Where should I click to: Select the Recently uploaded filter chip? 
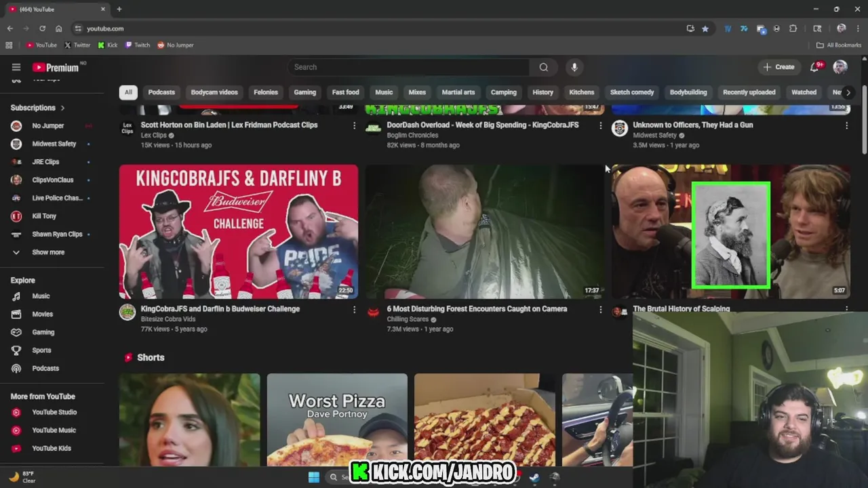[749, 92]
